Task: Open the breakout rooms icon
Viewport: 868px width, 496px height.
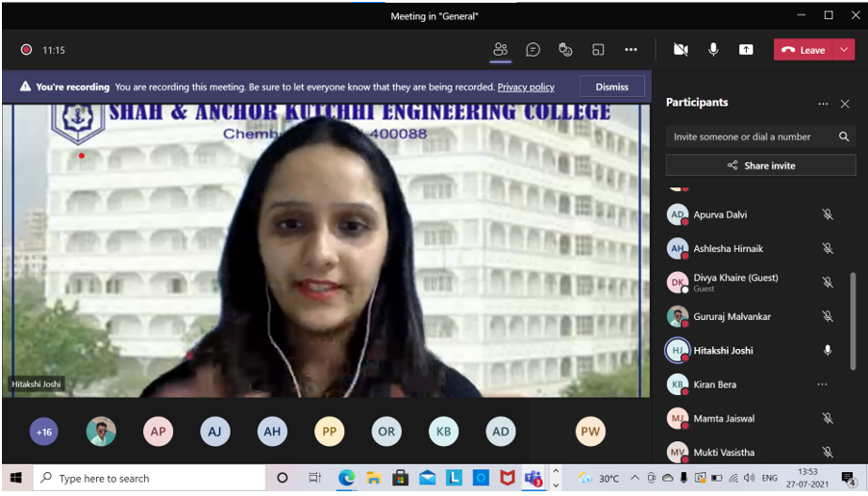Action: tap(598, 50)
